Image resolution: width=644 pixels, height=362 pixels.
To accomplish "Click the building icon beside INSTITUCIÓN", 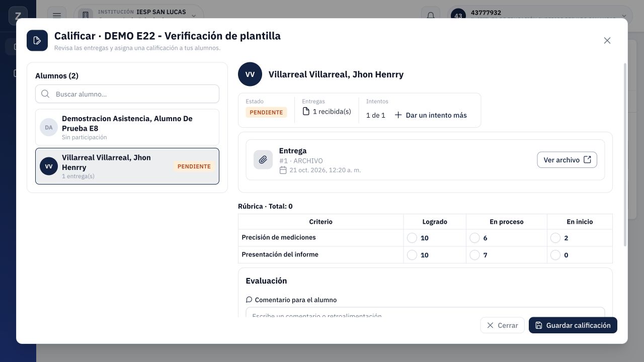I will pos(86,16).
